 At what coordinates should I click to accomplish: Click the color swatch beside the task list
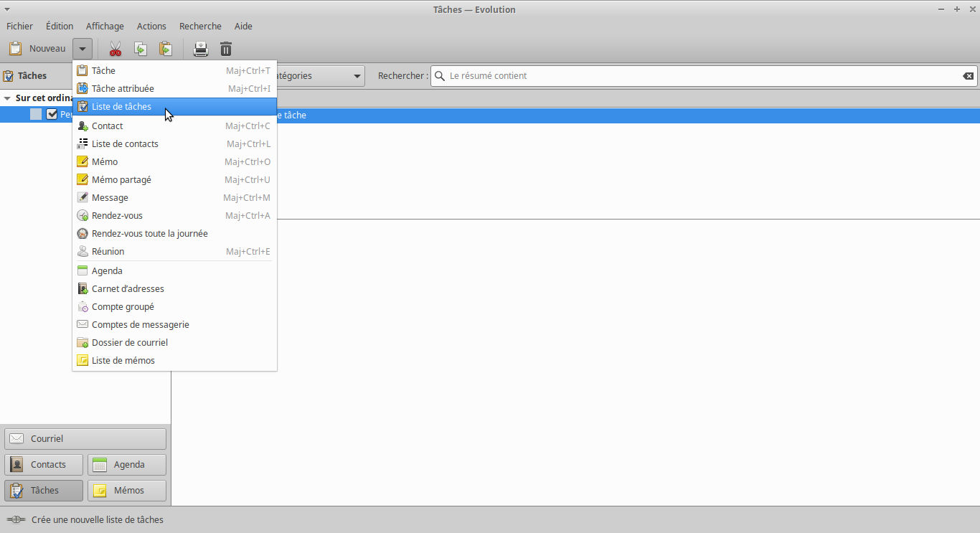(36, 114)
